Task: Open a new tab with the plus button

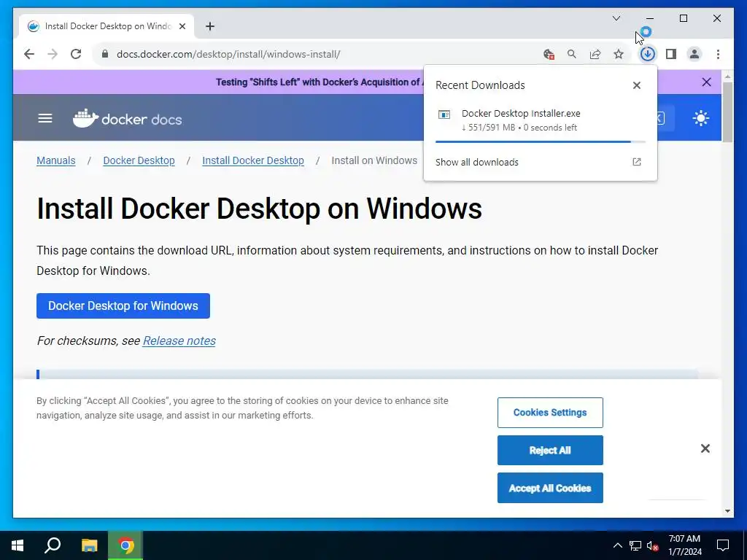Action: 210,26
